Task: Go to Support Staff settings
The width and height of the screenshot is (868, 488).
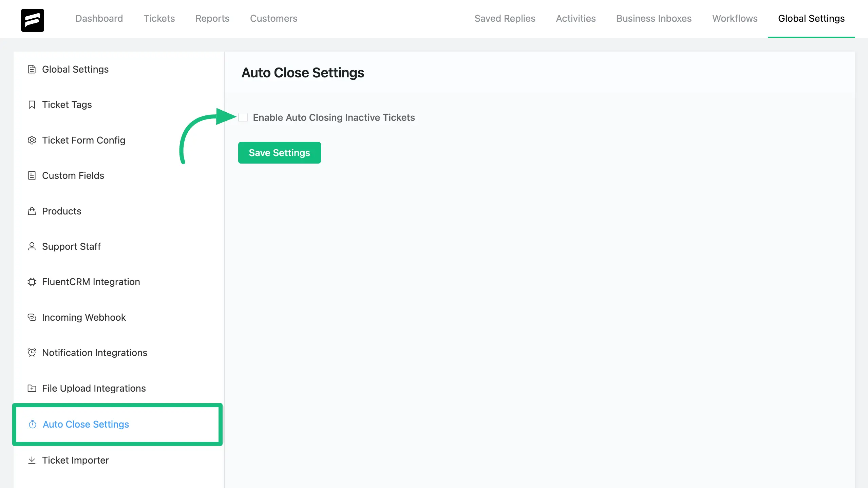Action: pos(119,246)
